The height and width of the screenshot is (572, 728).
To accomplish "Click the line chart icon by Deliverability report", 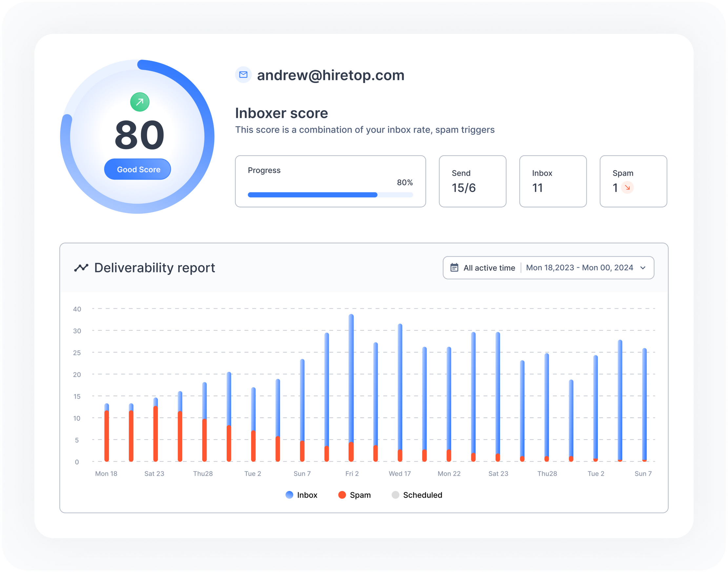I will (x=81, y=267).
